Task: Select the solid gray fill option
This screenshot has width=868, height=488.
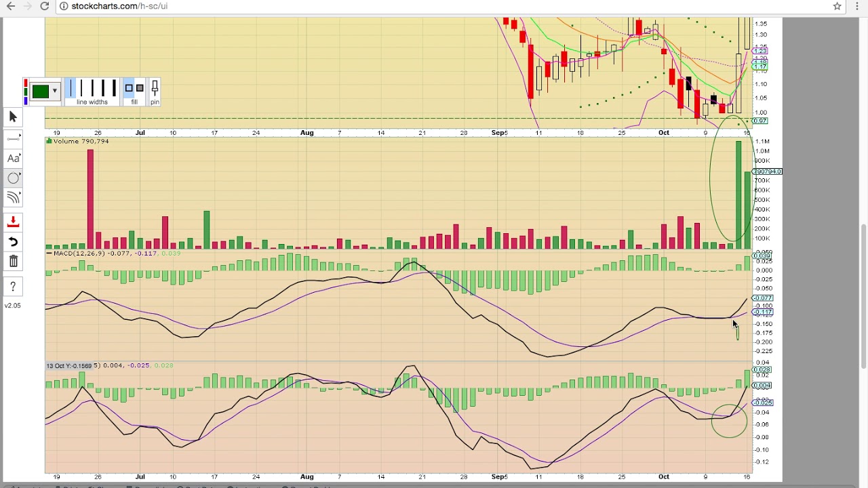Action: pyautogui.click(x=140, y=88)
